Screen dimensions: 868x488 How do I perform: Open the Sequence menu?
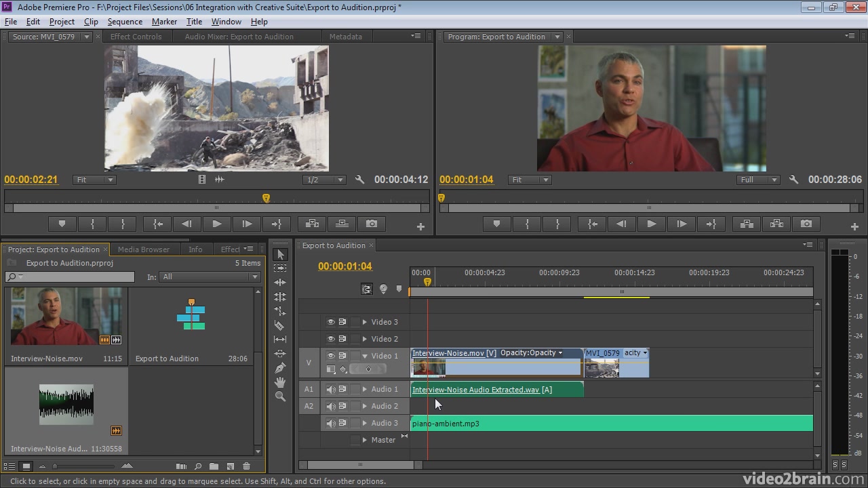(x=125, y=22)
